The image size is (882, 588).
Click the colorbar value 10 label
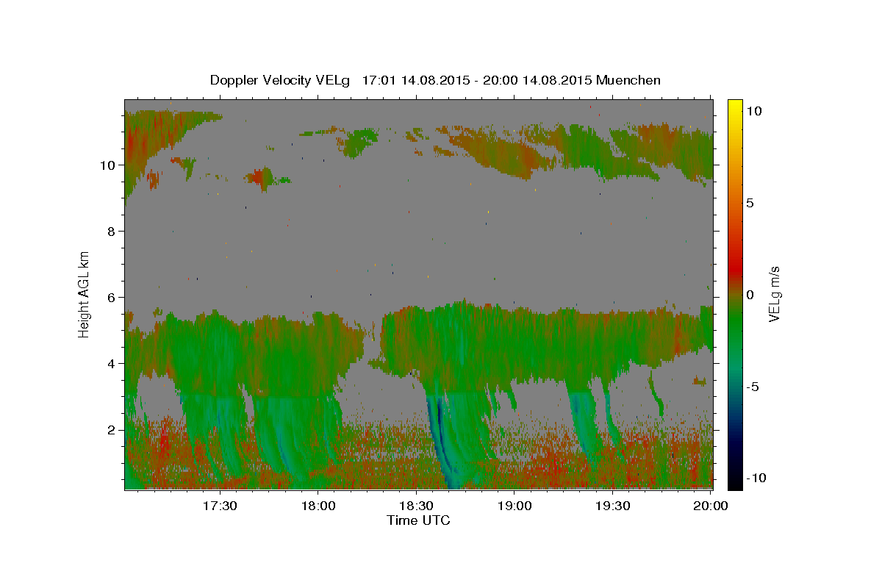754,111
